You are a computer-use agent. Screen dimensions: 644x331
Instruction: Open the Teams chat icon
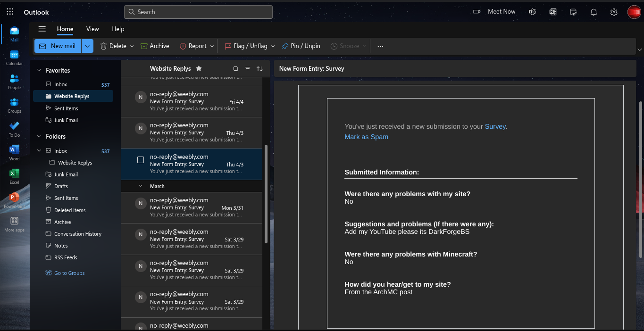tap(532, 12)
